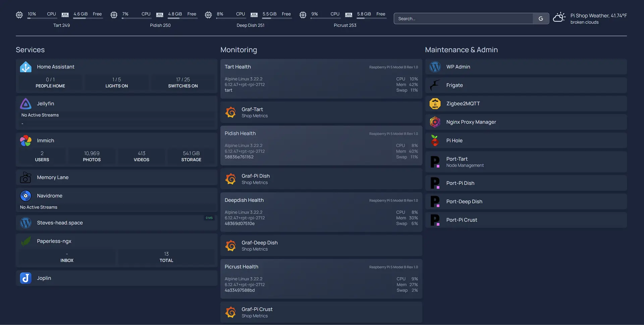Open the Home Assistant icon
The height and width of the screenshot is (325, 644).
pos(25,67)
